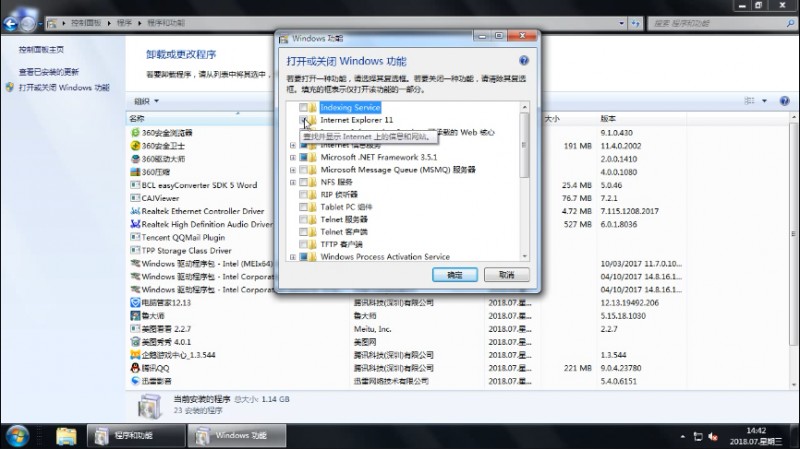Open the view options dropdown arrow

click(x=764, y=101)
